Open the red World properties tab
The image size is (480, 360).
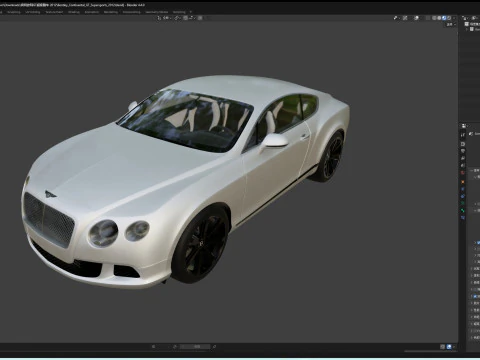[463, 173]
